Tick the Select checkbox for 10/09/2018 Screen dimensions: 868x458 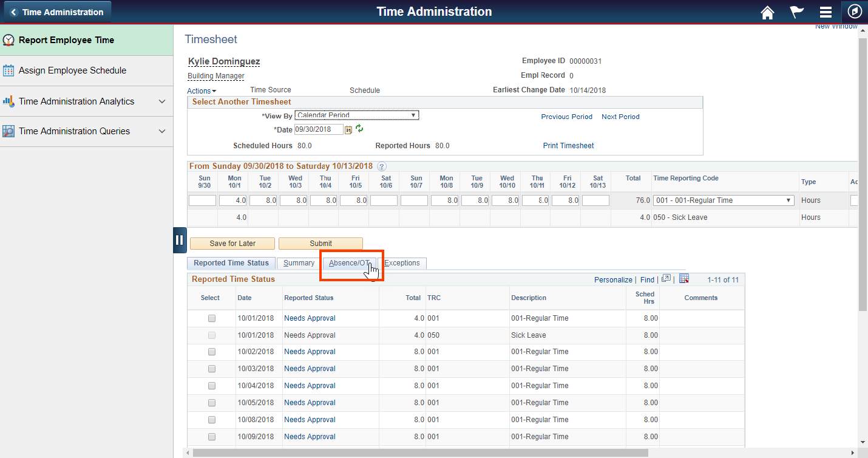point(211,436)
